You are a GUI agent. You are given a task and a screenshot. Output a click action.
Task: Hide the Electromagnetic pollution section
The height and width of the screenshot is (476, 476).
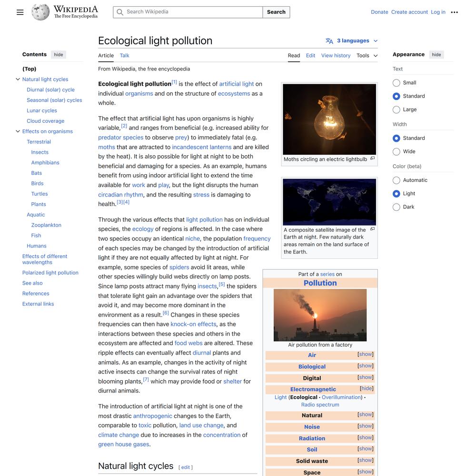click(x=367, y=388)
